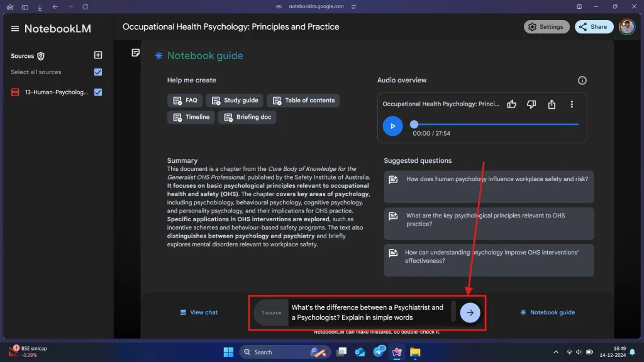The image size is (644, 362).
Task: Click the browser address bar URL
Action: [x=316, y=6]
